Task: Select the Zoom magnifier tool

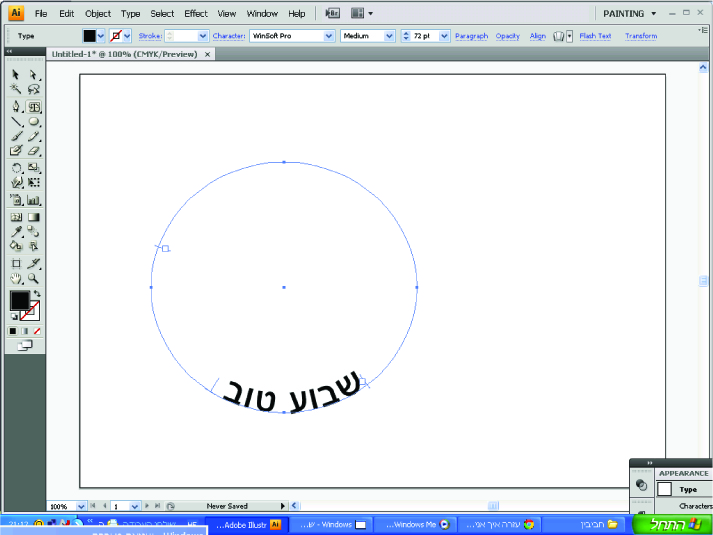Action: point(34,278)
